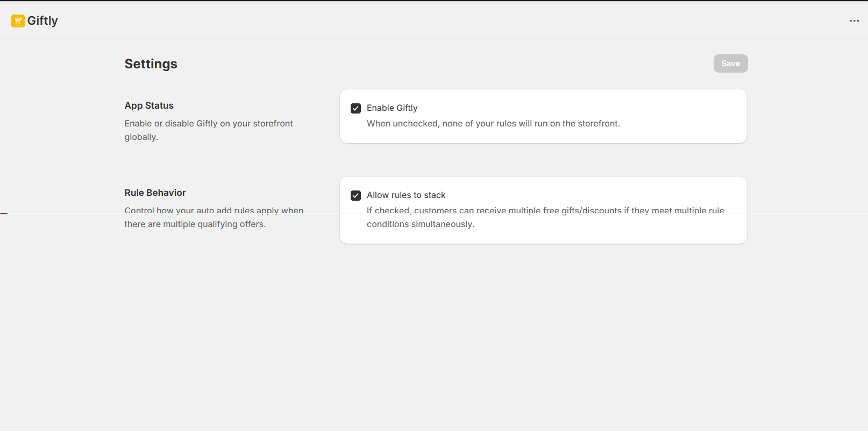868x431 pixels.
Task: Click the Giftly shopping cart logo icon
Action: pyautogui.click(x=18, y=21)
